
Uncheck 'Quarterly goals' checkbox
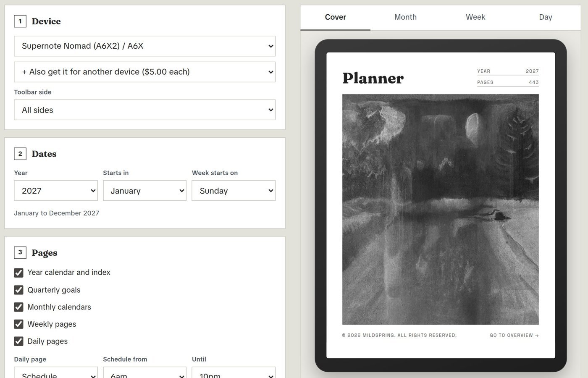[18, 290]
